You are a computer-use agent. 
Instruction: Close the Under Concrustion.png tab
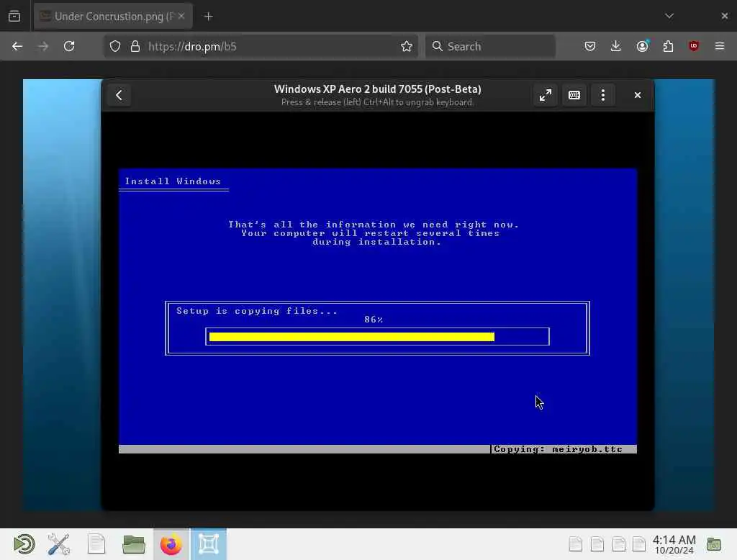(181, 16)
